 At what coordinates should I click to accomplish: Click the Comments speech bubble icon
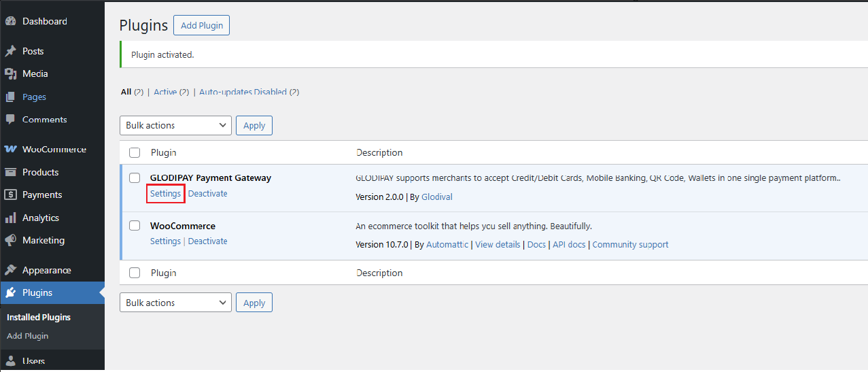(10, 119)
